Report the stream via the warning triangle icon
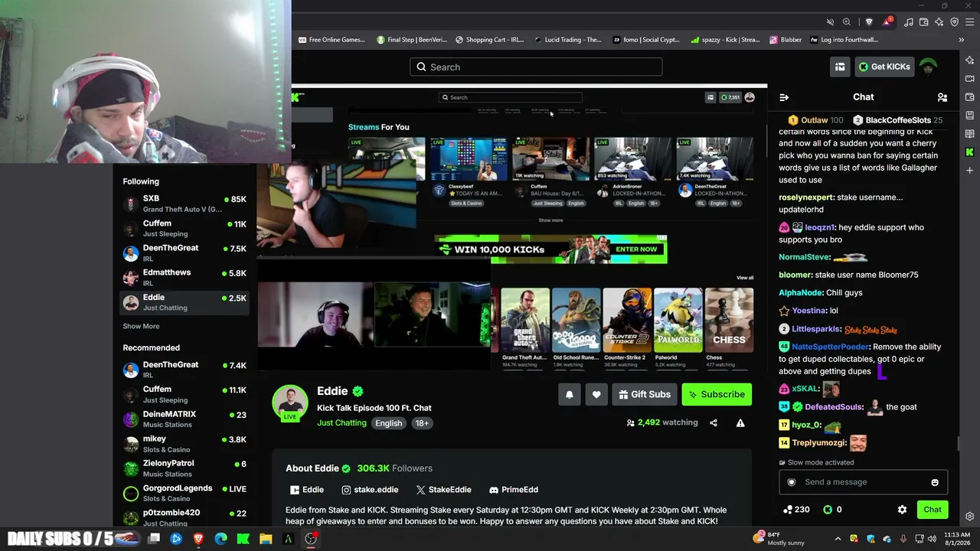This screenshot has height=551, width=980. (740, 422)
